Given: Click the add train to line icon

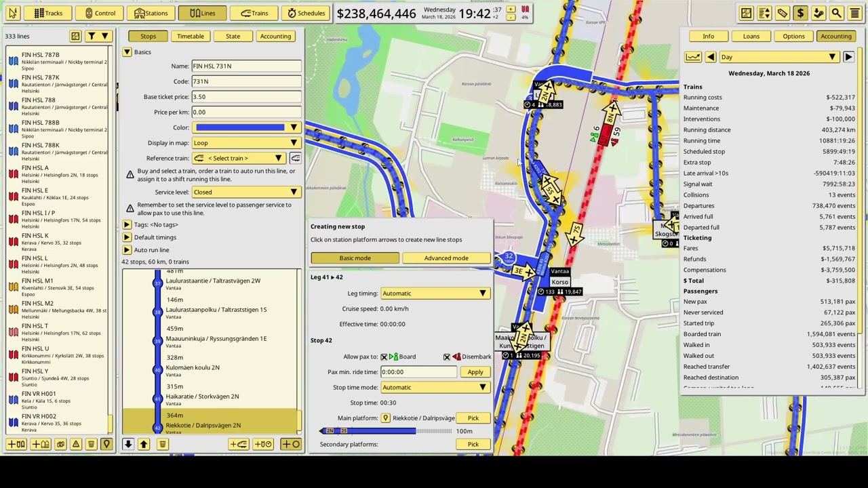Looking at the screenshot, I should coord(239,444).
